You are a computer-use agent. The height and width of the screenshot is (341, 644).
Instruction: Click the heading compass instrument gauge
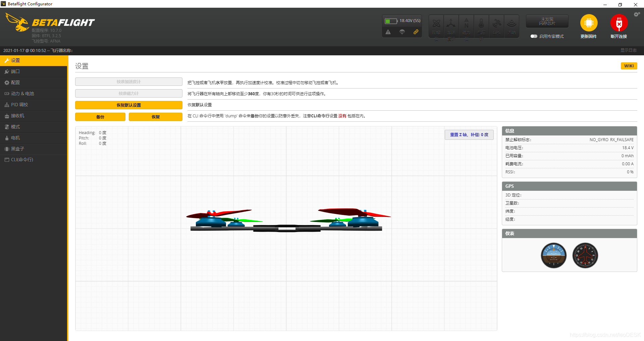[585, 255]
